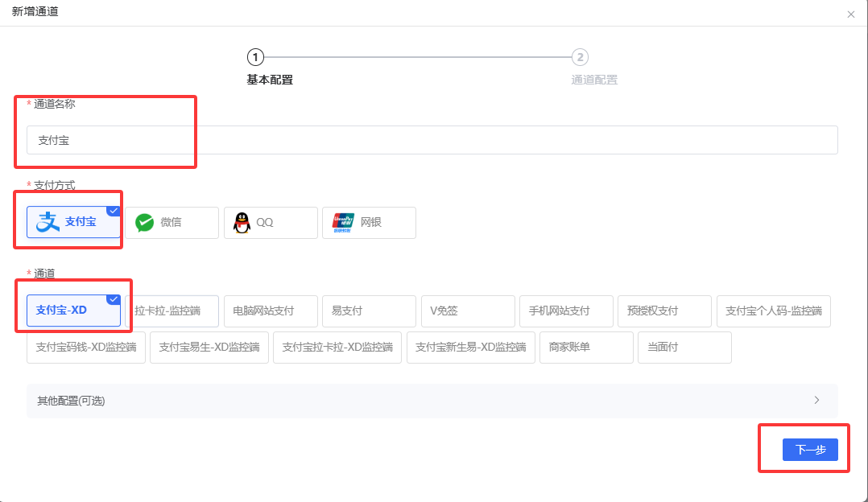
Task: Choose the UnionPay 网银 payment icon
Action: tap(369, 223)
